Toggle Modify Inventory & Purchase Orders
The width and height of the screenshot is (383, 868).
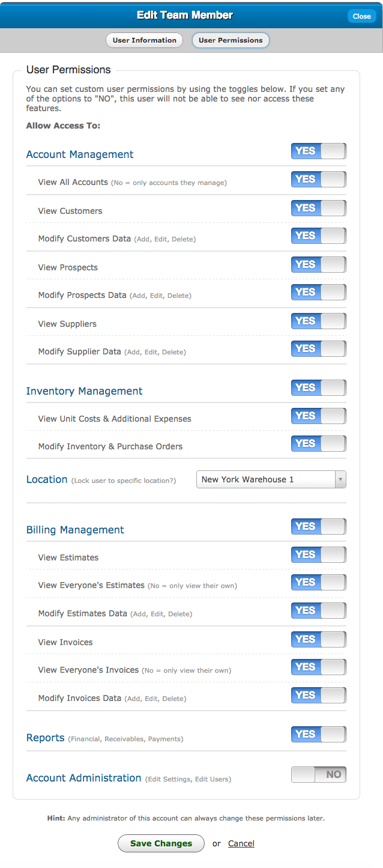point(318,444)
